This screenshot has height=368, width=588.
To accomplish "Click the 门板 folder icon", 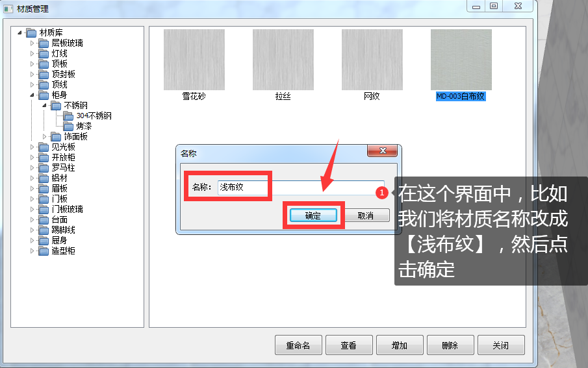I will [x=44, y=199].
